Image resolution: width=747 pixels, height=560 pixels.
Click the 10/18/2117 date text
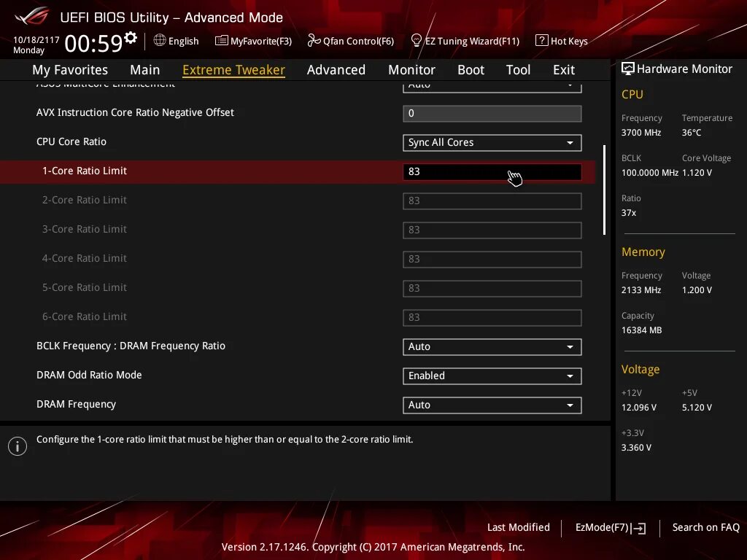[36, 40]
